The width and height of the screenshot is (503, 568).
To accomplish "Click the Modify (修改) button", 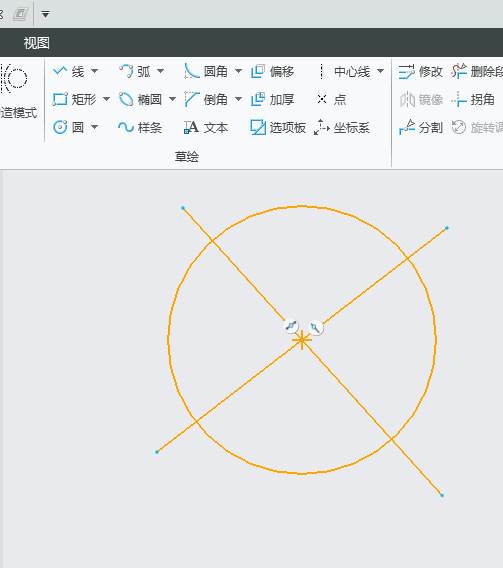I will tap(420, 71).
